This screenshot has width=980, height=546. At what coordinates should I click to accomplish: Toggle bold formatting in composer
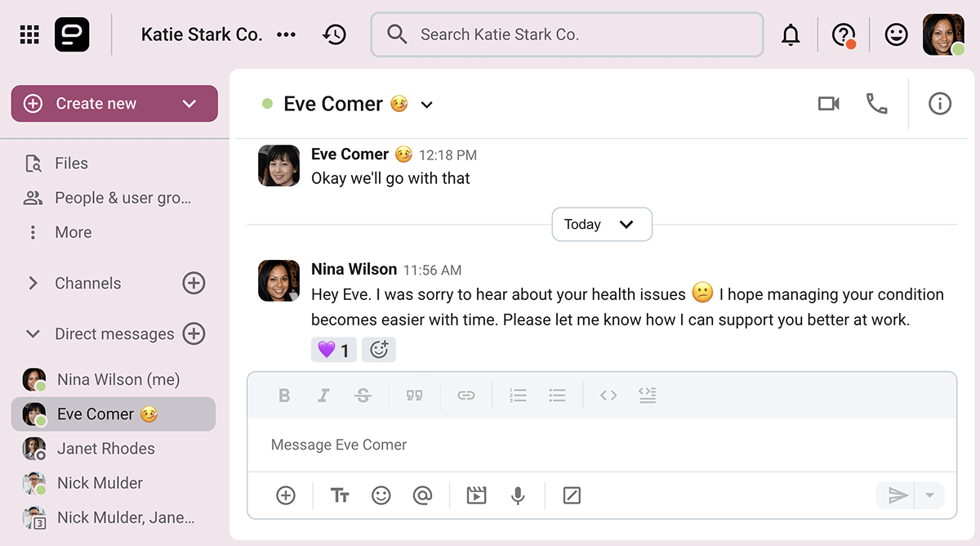click(x=284, y=396)
